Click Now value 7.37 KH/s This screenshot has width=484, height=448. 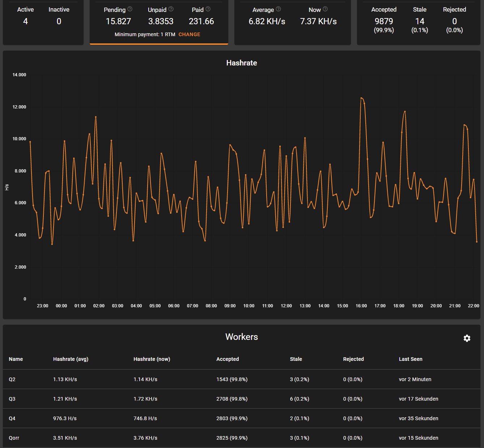318,21
